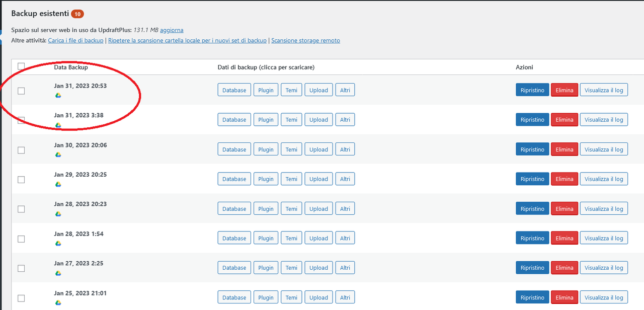This screenshot has width=644, height=310.
Task: Click Google Drive icon under Jan 28 20:23
Action: (58, 214)
